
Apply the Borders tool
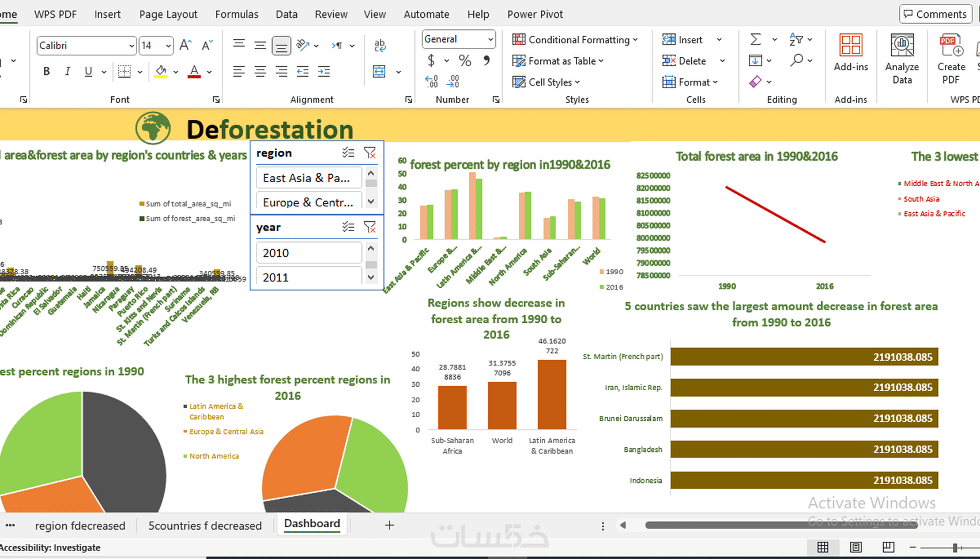point(124,71)
